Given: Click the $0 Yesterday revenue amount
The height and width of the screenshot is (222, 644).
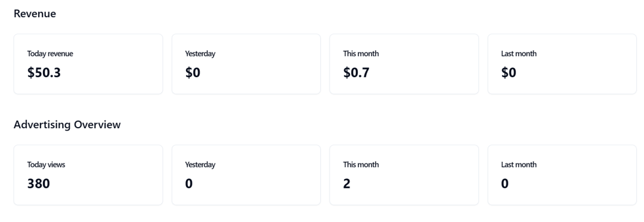Looking at the screenshot, I should [x=193, y=73].
